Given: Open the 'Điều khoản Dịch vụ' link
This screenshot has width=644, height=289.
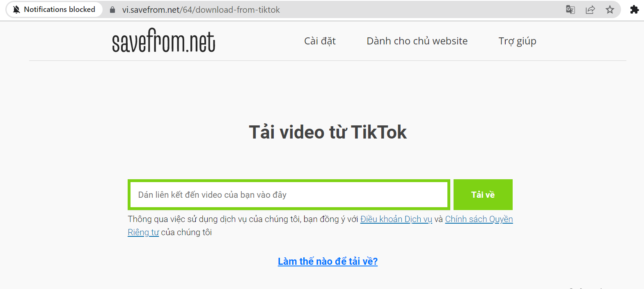Looking at the screenshot, I should pos(396,219).
